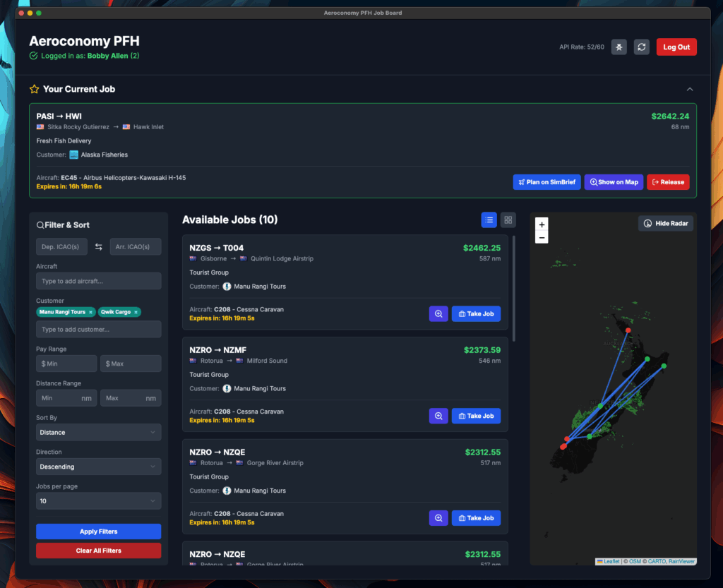Open the Sort By dropdown
723x588 pixels.
click(x=99, y=432)
